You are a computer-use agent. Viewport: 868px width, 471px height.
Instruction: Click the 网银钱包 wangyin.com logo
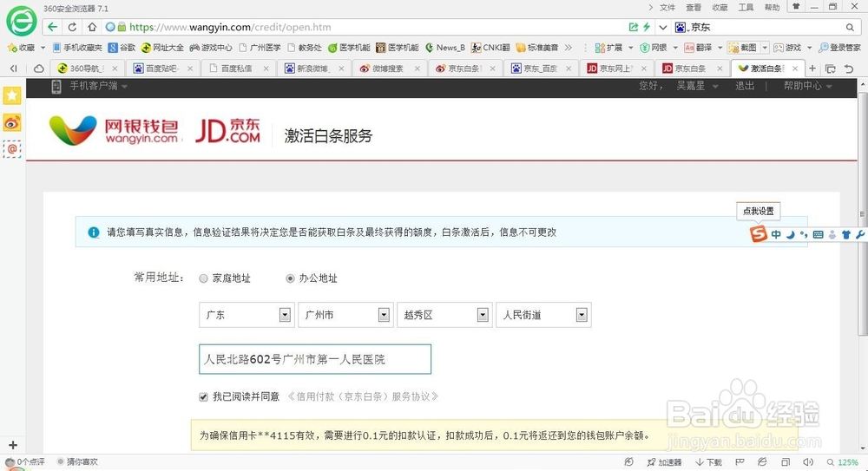[x=114, y=131]
